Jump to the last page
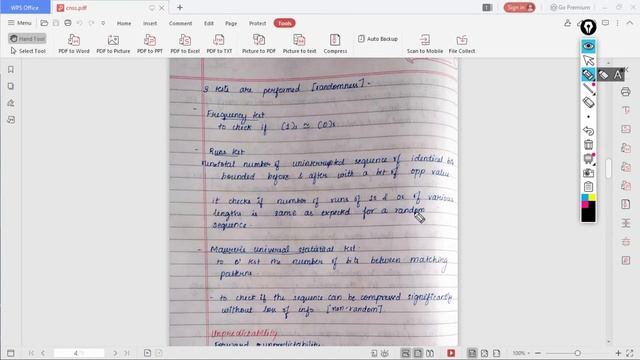 click(x=127, y=353)
